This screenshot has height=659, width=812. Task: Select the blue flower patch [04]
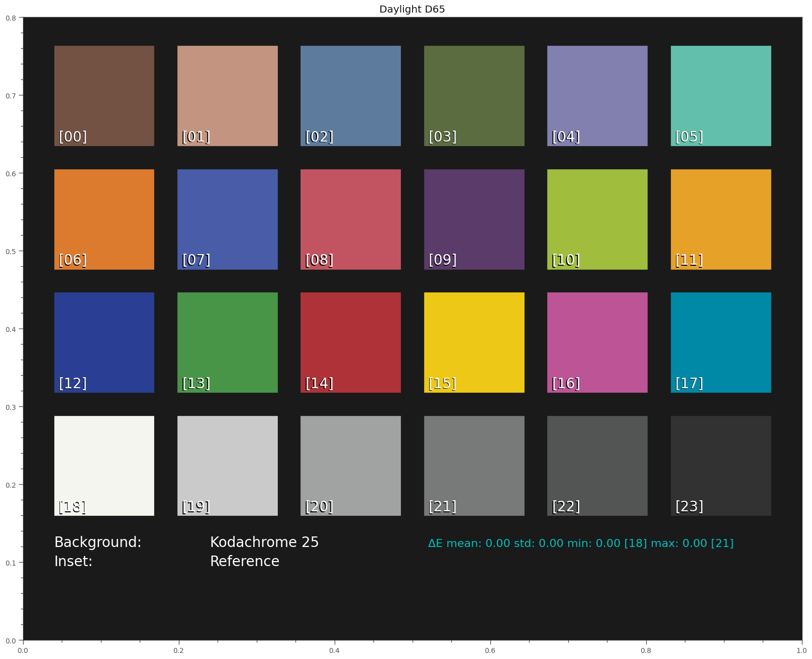point(597,95)
